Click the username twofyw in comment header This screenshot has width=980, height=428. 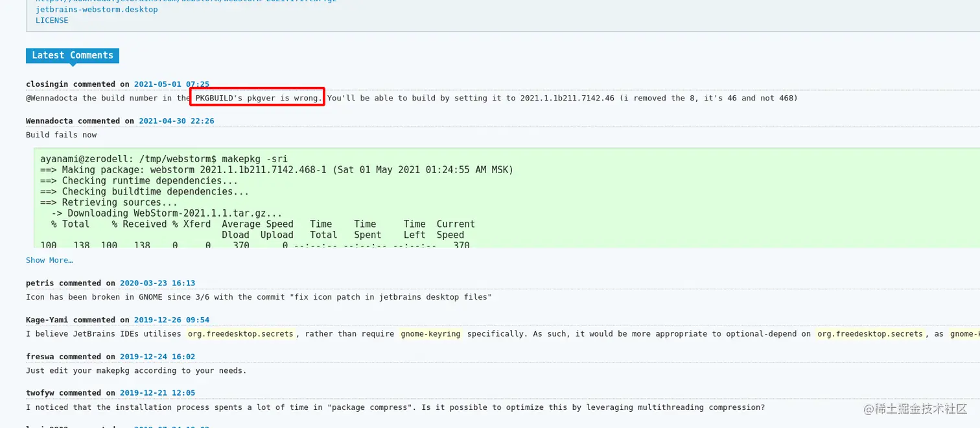[x=40, y=393]
